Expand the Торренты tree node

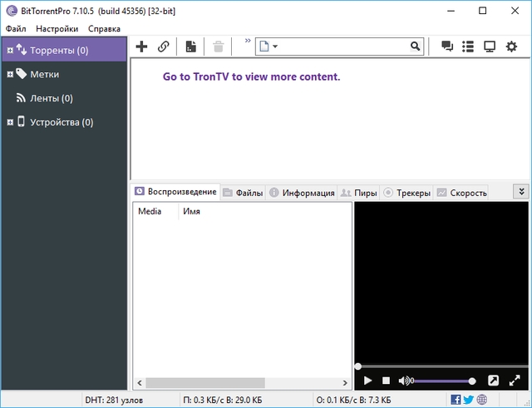pyautogui.click(x=9, y=51)
